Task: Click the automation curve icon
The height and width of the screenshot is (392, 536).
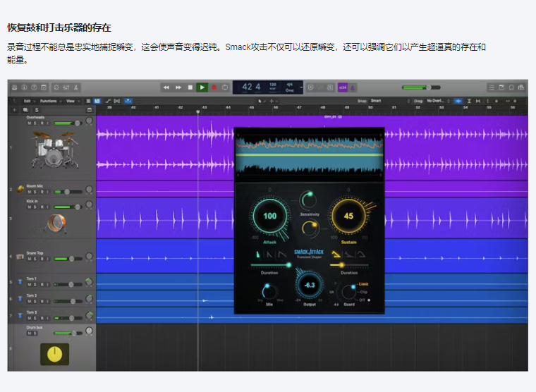Action: [x=108, y=101]
